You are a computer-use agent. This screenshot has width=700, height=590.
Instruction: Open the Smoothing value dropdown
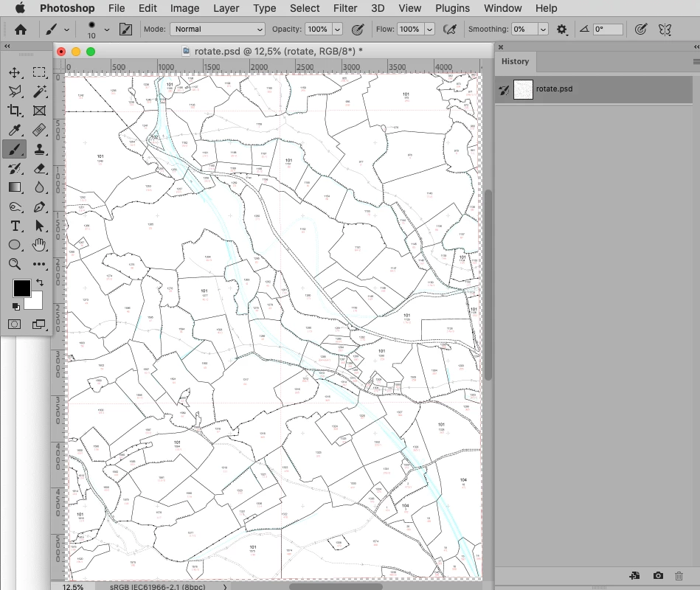click(543, 29)
